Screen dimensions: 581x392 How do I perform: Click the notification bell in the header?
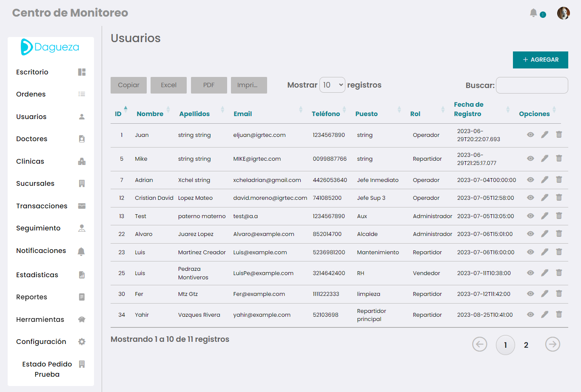tap(533, 13)
